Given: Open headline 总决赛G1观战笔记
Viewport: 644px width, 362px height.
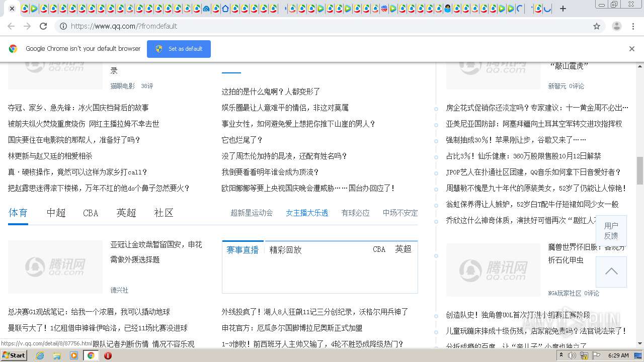Looking at the screenshot, I should tap(89, 312).
